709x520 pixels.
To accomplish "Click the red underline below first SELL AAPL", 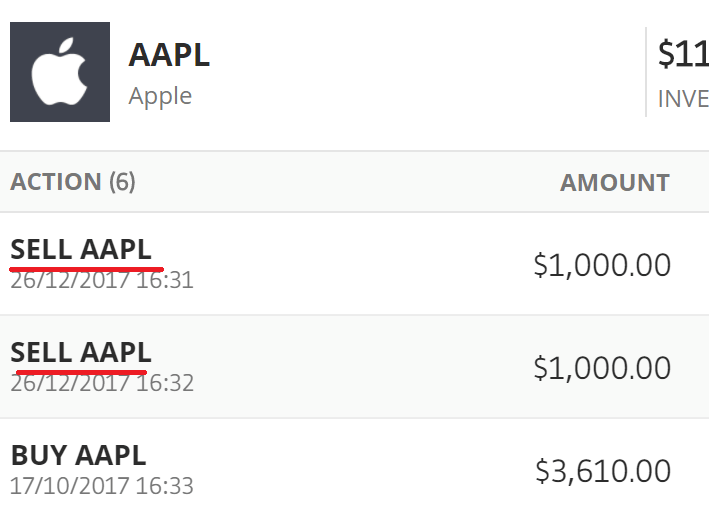I will point(86,269).
